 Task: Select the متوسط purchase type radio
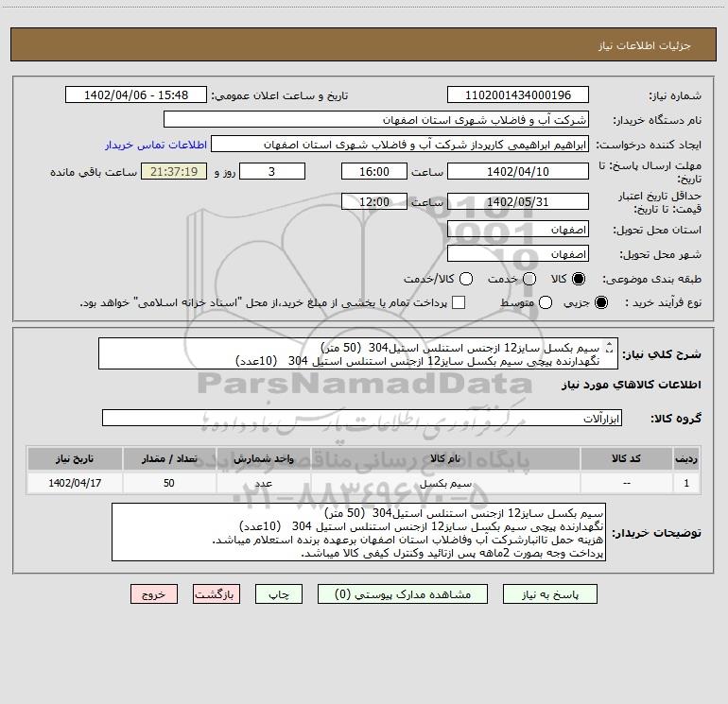546,302
